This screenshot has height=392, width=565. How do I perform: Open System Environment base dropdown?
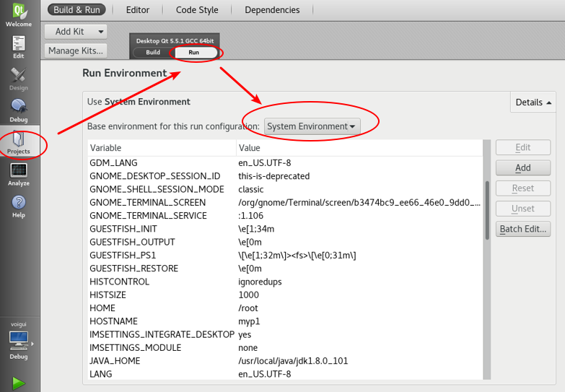point(312,126)
